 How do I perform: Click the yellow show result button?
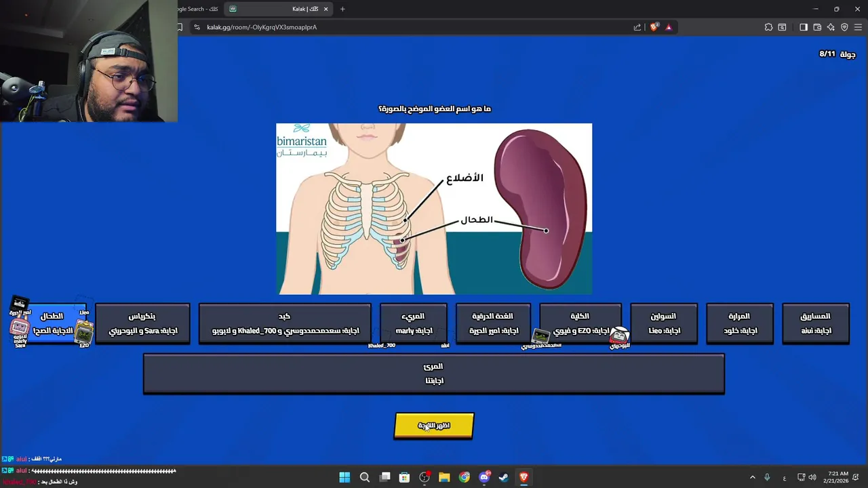point(434,426)
